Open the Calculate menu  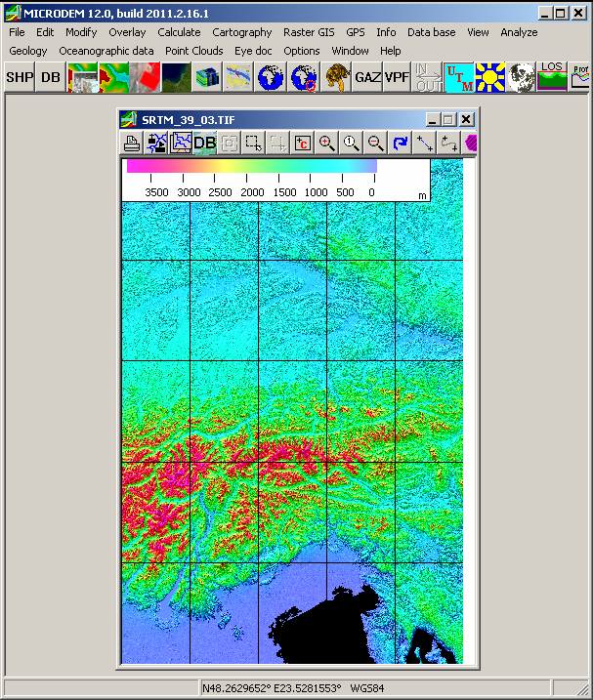(x=179, y=32)
